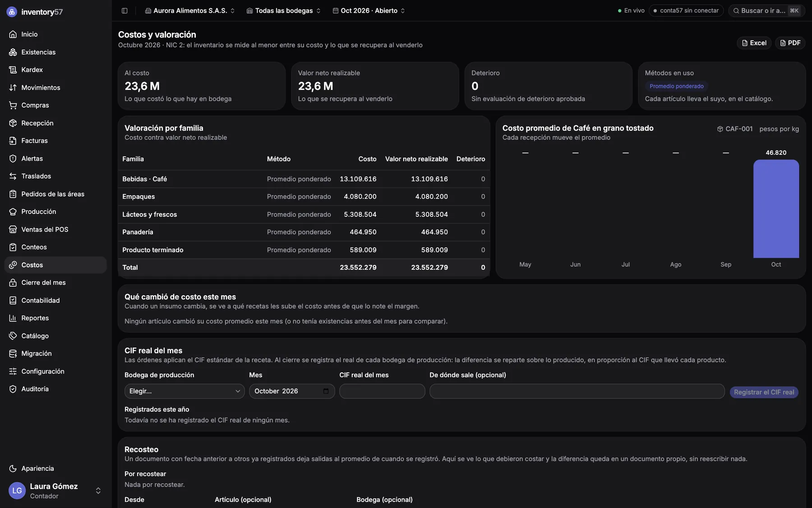
Task: Click the Promedio ponderado method tag
Action: [x=676, y=86]
